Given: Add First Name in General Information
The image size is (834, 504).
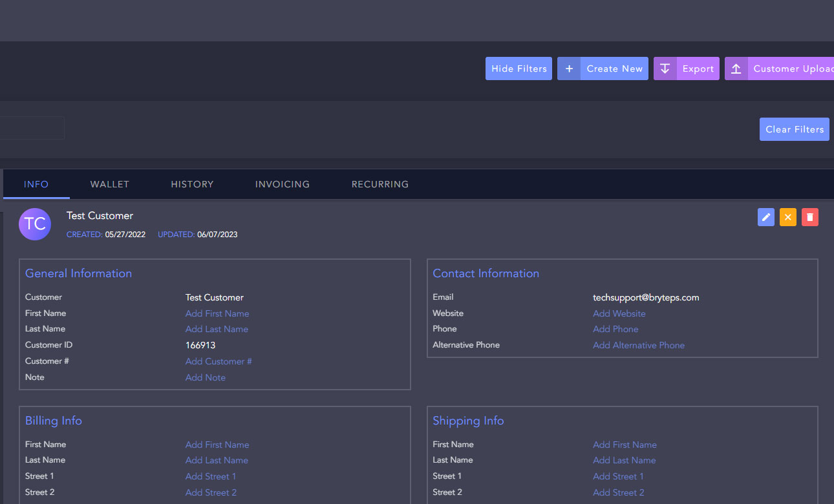Looking at the screenshot, I should pyautogui.click(x=217, y=313).
